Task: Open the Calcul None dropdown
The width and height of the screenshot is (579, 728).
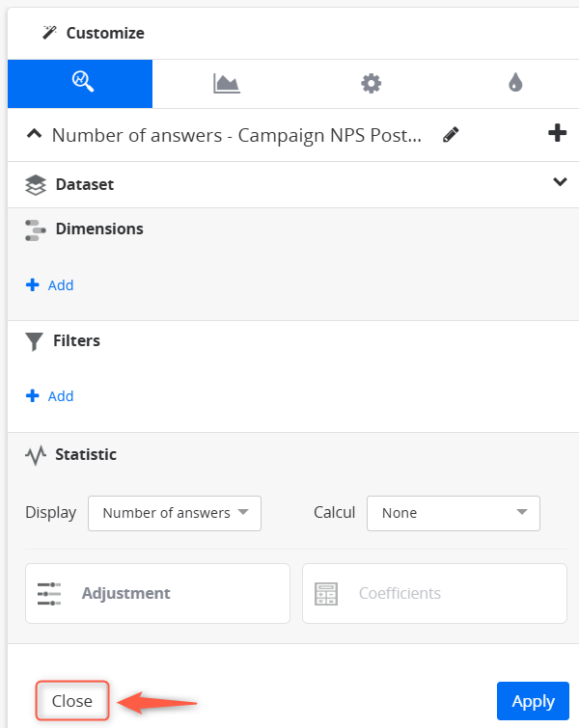Action: 454,513
